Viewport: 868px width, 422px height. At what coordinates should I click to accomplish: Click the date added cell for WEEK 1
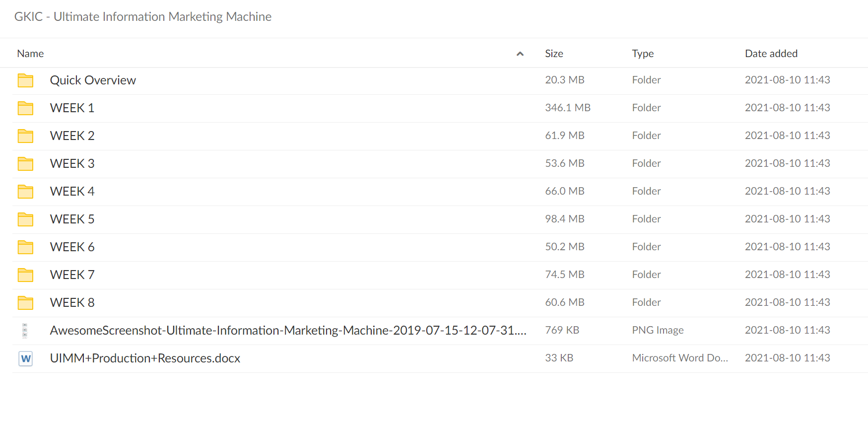[x=788, y=108]
